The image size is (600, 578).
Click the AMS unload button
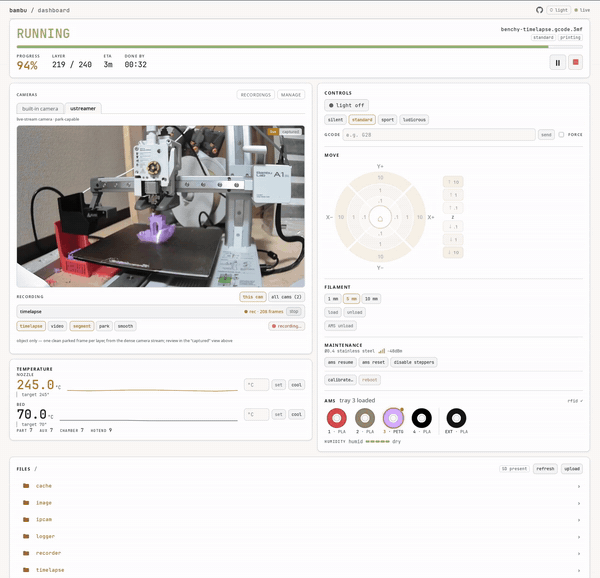coord(341,326)
